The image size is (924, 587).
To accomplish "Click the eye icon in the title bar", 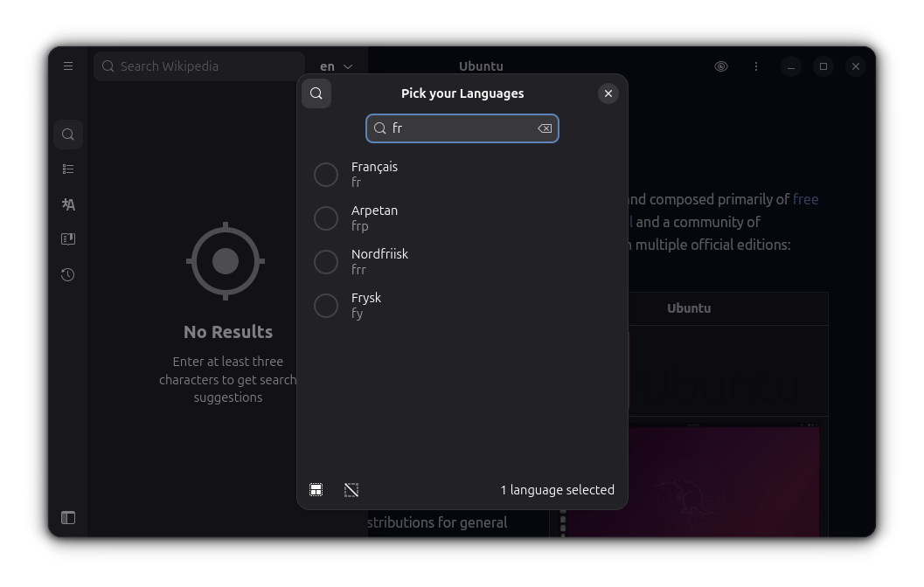I will 720,66.
